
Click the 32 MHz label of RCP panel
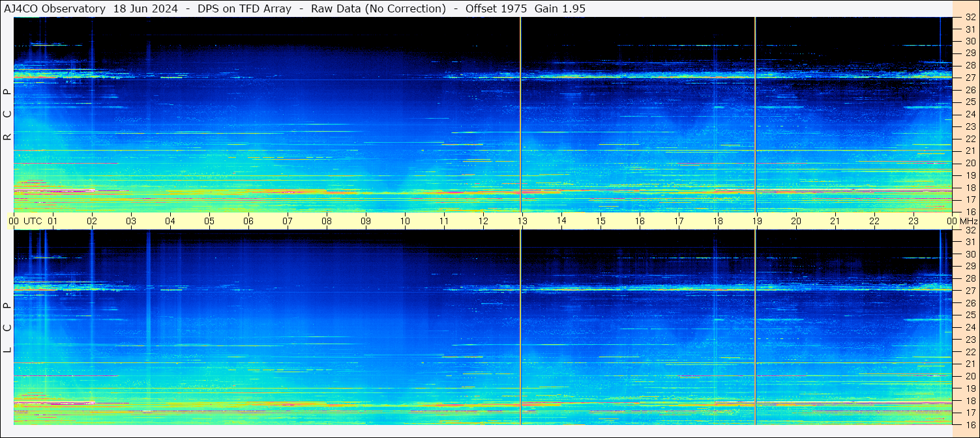click(x=970, y=18)
